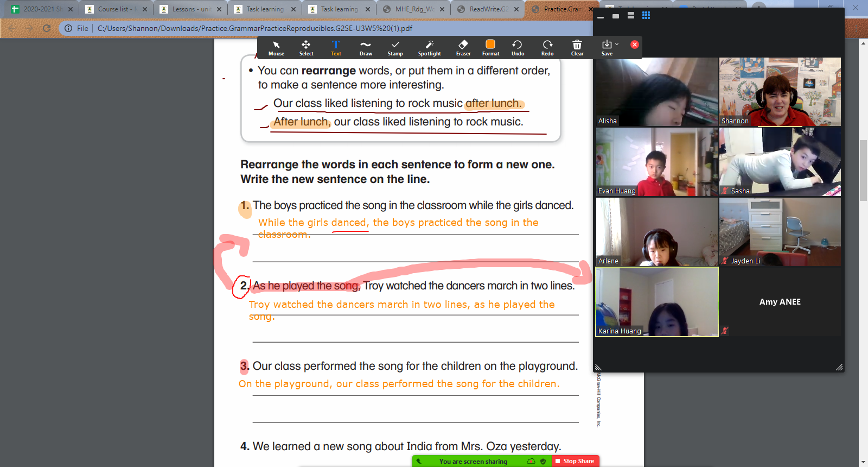Image resolution: width=868 pixels, height=467 pixels.
Task: Select Shannon's video tile
Action: 780,92
